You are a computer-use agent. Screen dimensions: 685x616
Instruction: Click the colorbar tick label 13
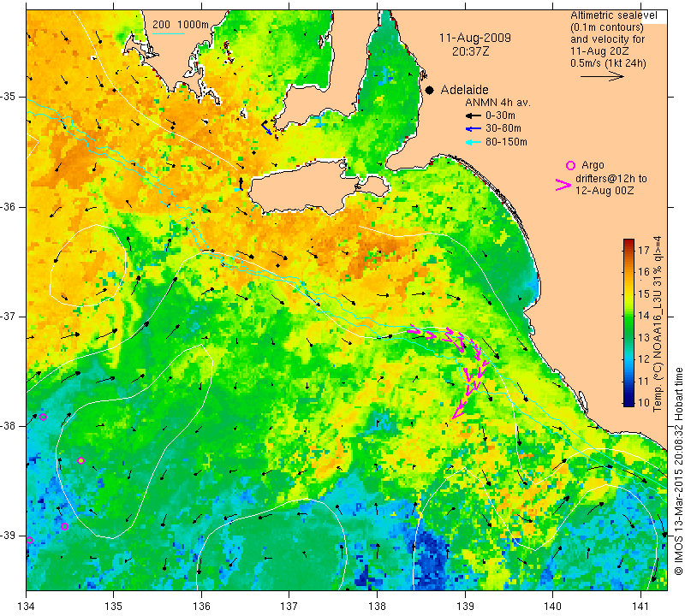coord(644,337)
